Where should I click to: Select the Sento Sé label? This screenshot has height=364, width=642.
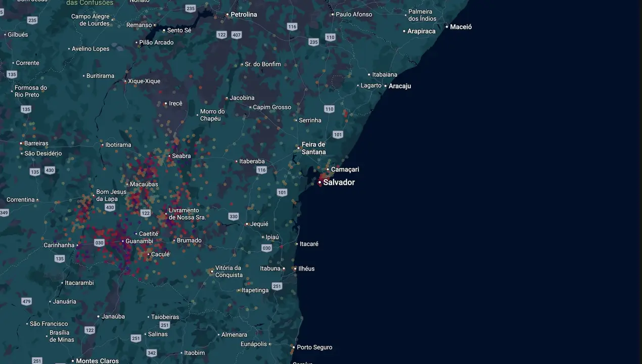click(x=179, y=30)
